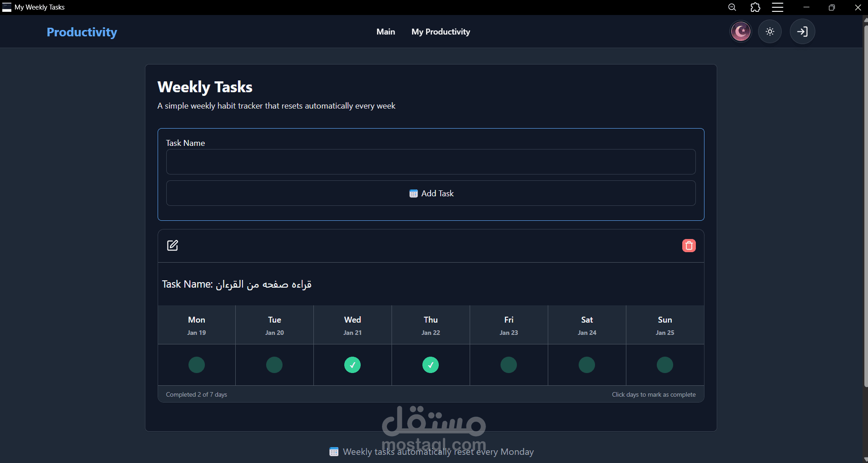Click the Add Task button

pyautogui.click(x=431, y=193)
